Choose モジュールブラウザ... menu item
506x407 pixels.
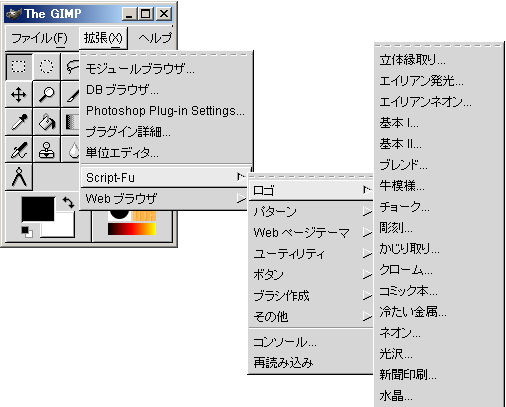tap(167, 69)
